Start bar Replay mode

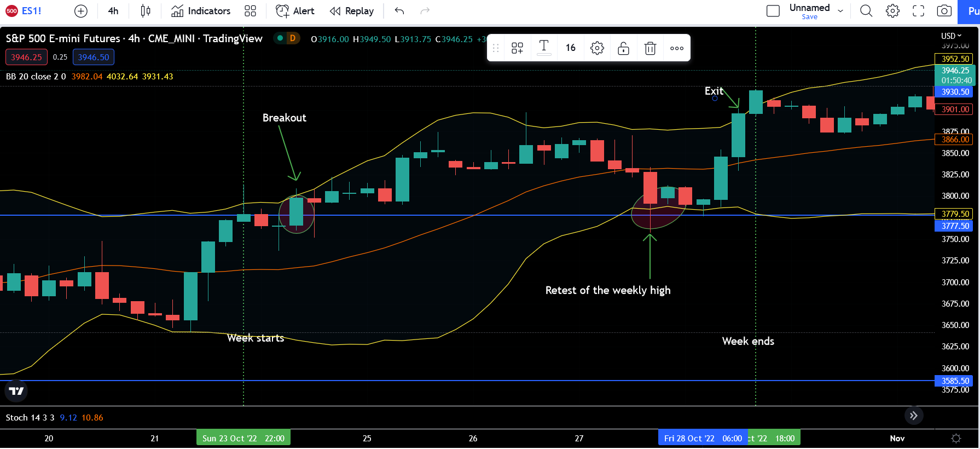(x=352, y=11)
